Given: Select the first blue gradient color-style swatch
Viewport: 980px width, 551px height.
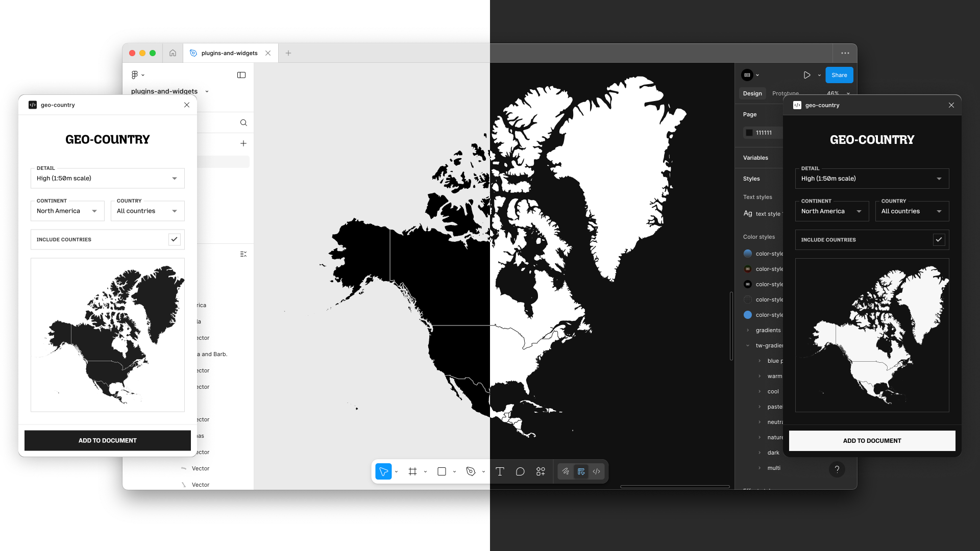Looking at the screenshot, I should (x=748, y=254).
